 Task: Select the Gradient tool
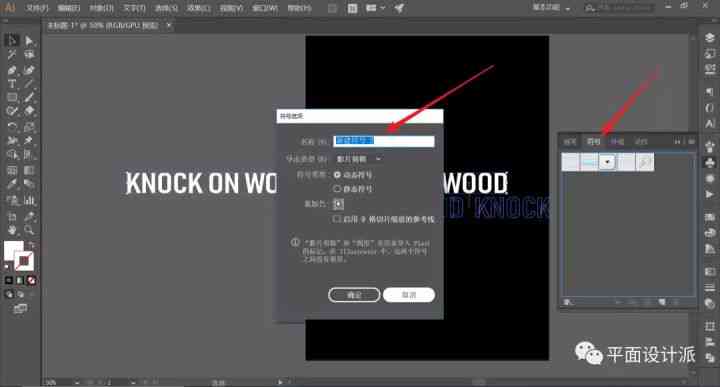29,170
